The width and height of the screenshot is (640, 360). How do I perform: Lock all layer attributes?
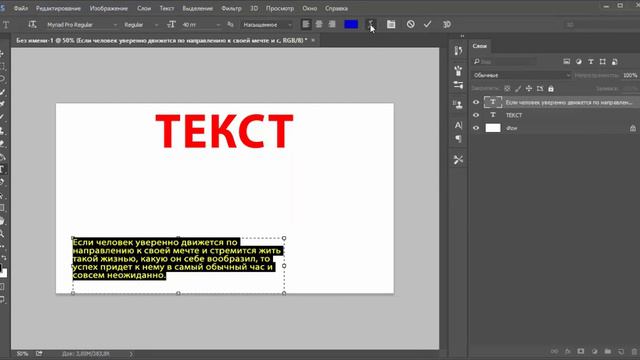pyautogui.click(x=551, y=89)
